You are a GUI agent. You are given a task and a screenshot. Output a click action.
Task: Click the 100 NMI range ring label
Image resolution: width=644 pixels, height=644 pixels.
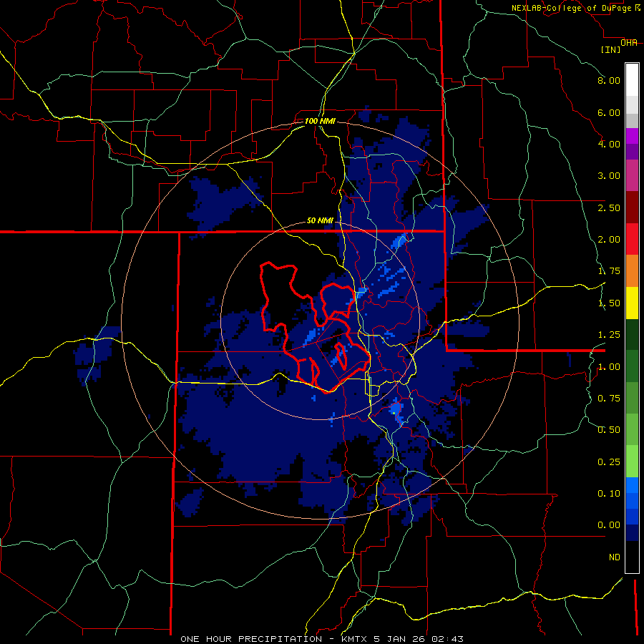pos(320,121)
